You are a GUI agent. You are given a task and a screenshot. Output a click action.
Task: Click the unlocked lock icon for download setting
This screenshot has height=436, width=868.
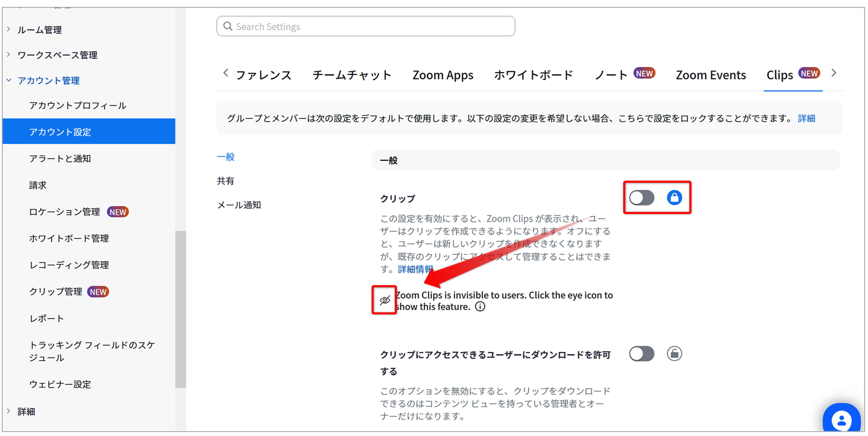coord(674,353)
